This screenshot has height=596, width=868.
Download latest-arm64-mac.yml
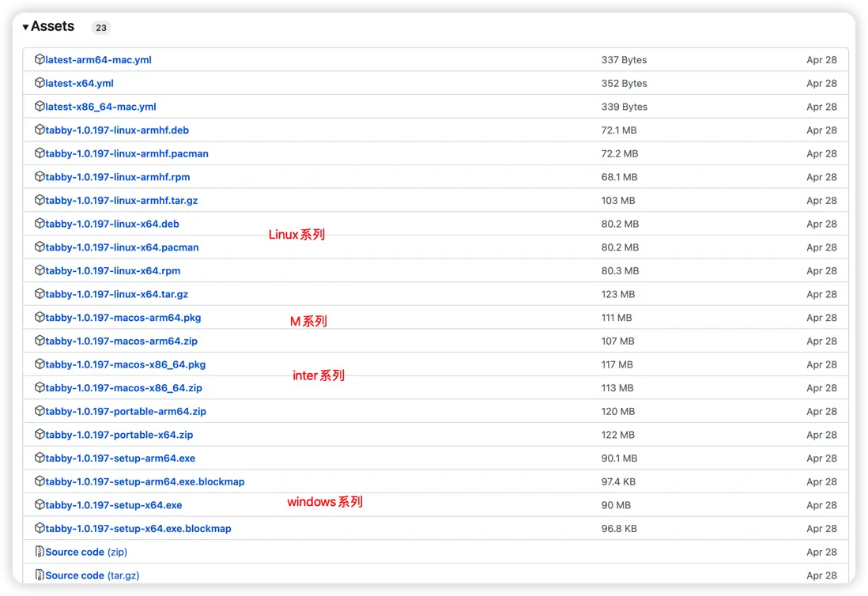click(98, 60)
